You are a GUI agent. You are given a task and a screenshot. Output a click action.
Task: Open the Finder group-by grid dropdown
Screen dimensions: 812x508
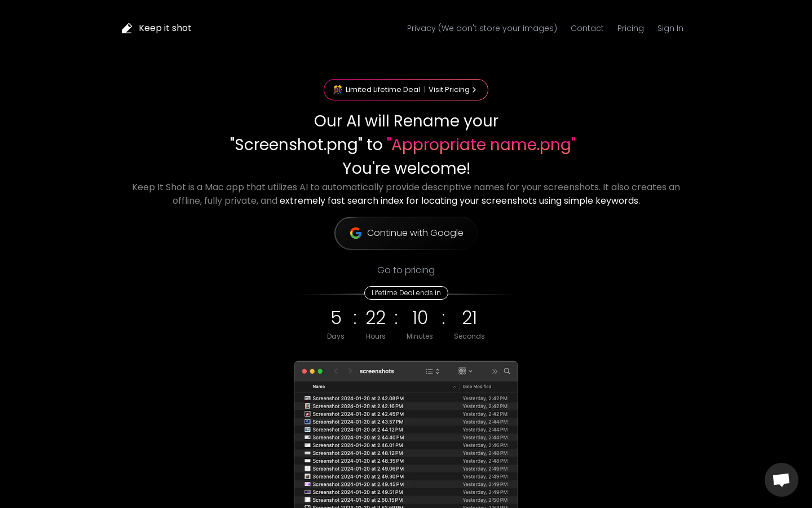click(x=465, y=371)
